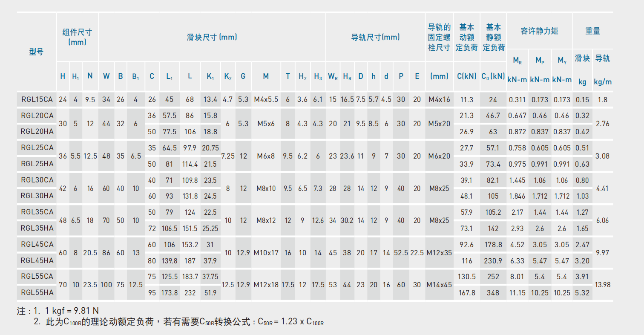Click the 重量 header
The width and height of the screenshot is (644, 335).
click(x=592, y=31)
